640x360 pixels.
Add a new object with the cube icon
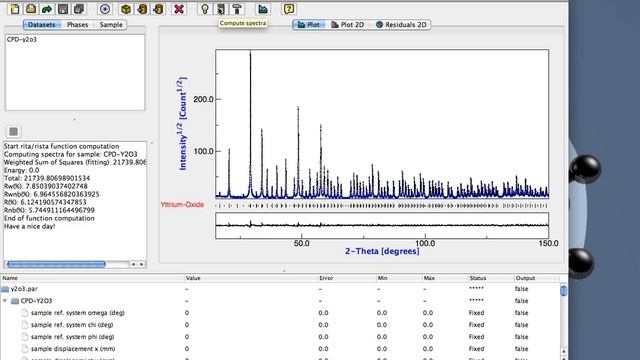click(x=126, y=9)
